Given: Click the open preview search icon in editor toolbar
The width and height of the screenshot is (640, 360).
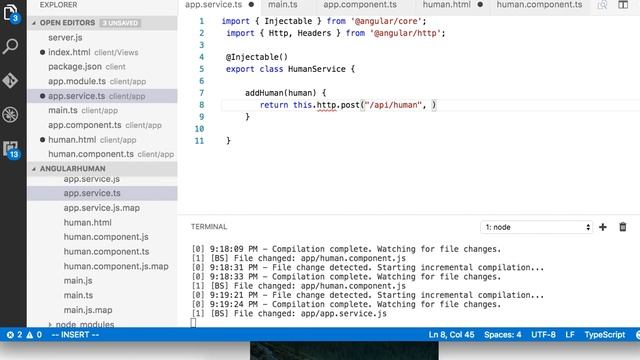Looking at the screenshot, I should [602, 5].
